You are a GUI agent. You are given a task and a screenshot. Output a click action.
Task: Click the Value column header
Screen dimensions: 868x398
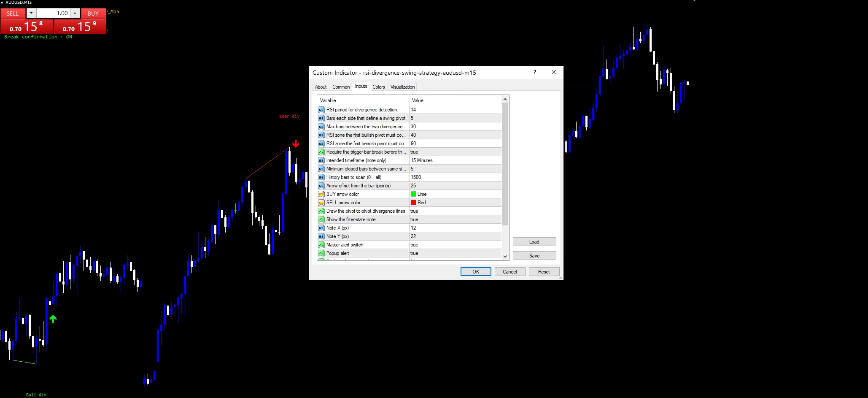tap(456, 100)
